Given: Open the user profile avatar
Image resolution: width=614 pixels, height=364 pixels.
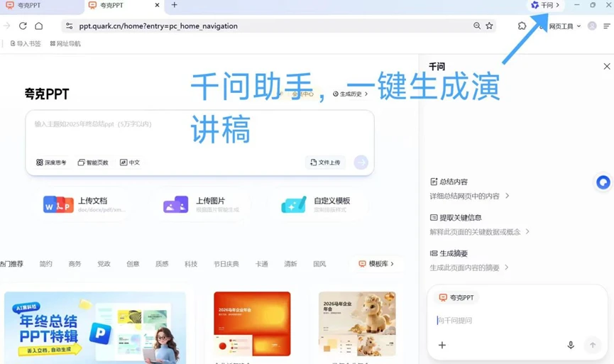Looking at the screenshot, I should tap(592, 26).
